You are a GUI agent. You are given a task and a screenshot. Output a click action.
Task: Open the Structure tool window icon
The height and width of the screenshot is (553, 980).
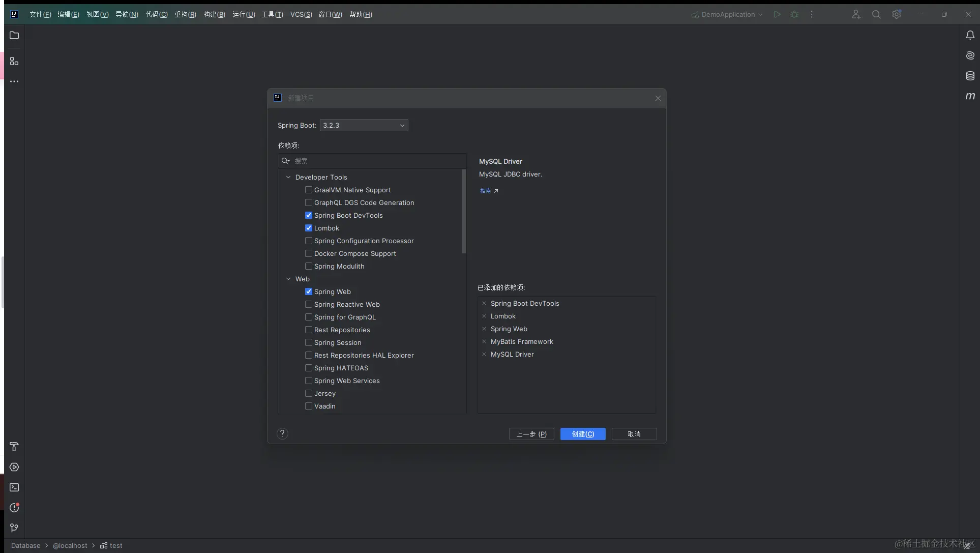tap(14, 61)
